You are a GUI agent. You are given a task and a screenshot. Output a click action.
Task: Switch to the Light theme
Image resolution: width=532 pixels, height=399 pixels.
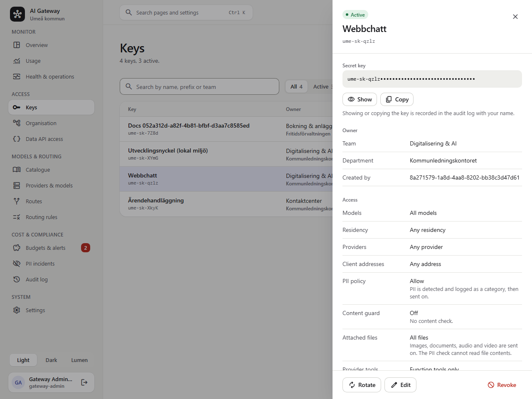23,360
